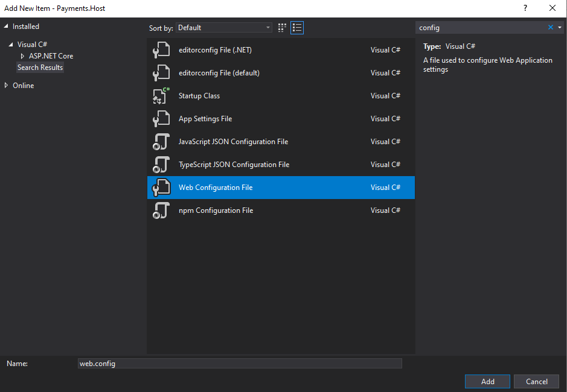Switch to medium icons list view
The width and height of the screenshot is (567, 392).
click(x=296, y=28)
